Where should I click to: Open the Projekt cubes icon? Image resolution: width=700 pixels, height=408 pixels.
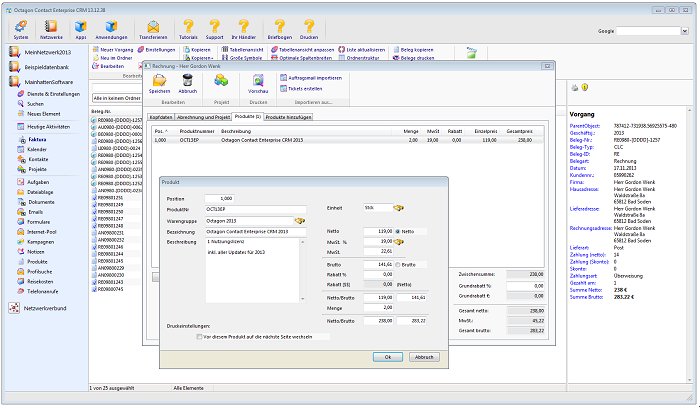221,81
